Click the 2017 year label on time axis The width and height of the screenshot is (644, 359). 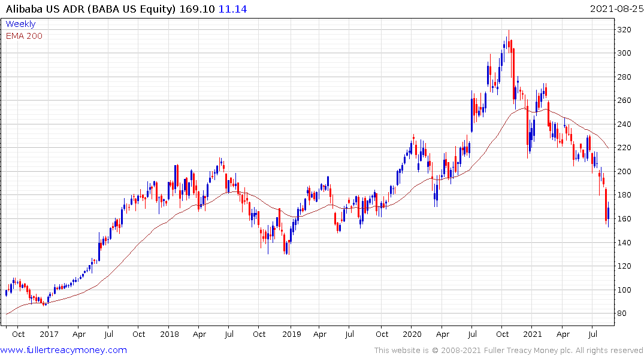pos(49,334)
